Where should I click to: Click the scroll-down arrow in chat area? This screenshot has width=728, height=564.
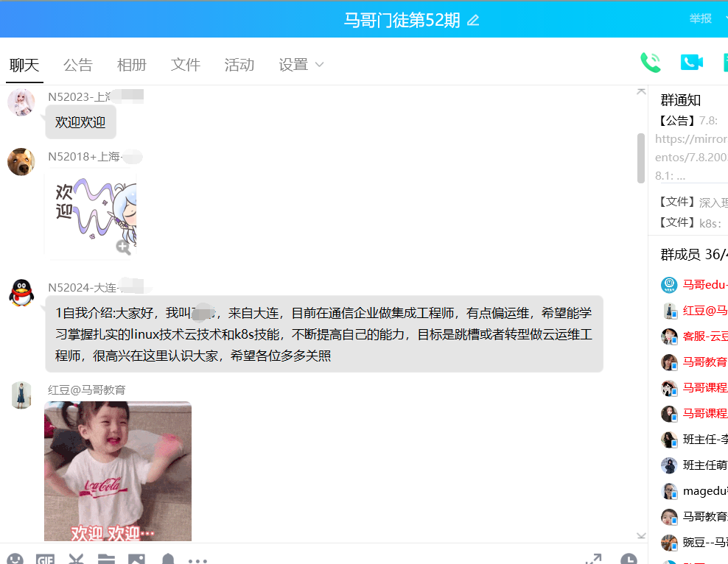[x=640, y=536]
